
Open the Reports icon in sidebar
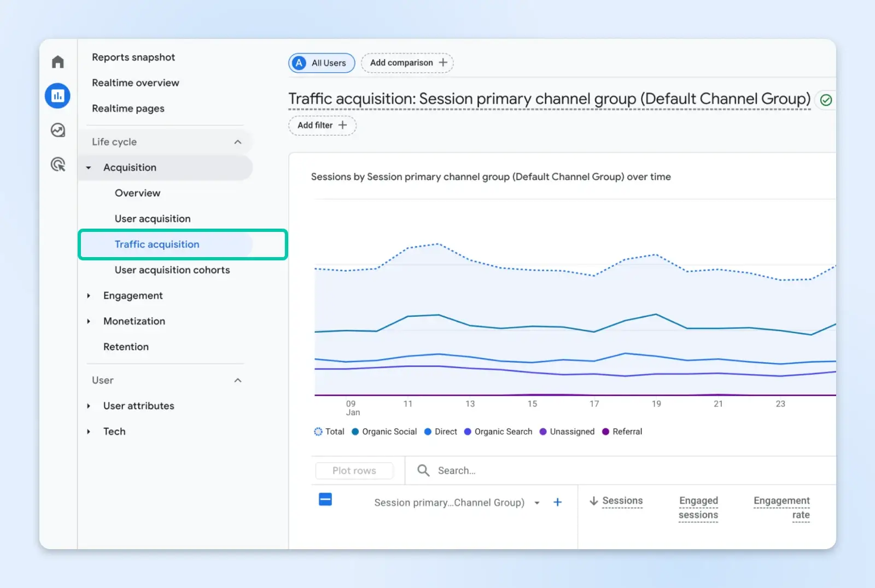57,96
